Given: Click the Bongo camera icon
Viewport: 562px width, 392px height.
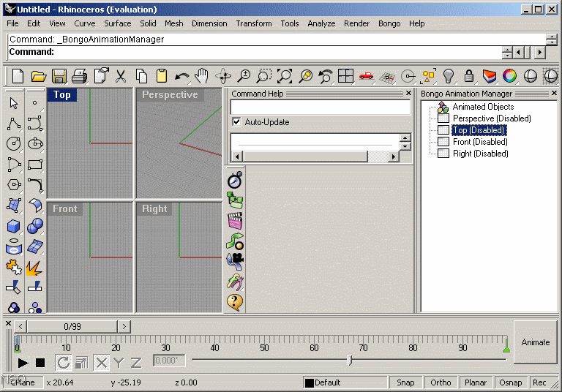Looking at the screenshot, I should 235,261.
